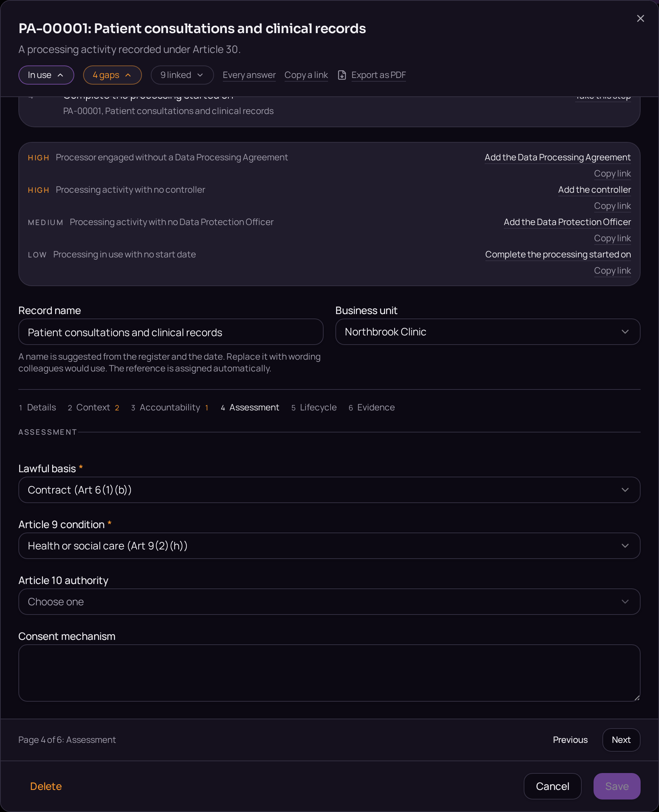Screen dimensions: 659x812
Task: Open the Business unit dropdown
Action: [x=488, y=332]
